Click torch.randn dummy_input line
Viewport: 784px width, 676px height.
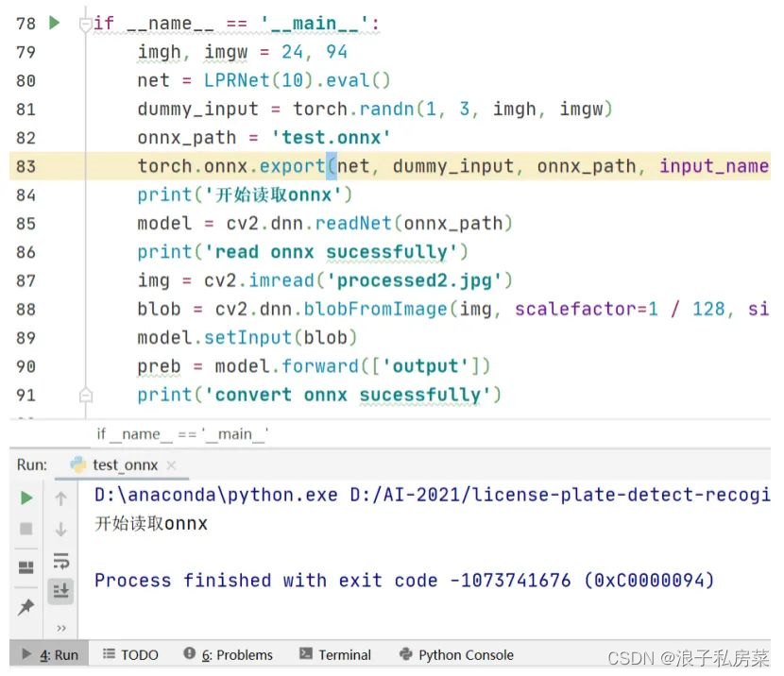pos(375,109)
